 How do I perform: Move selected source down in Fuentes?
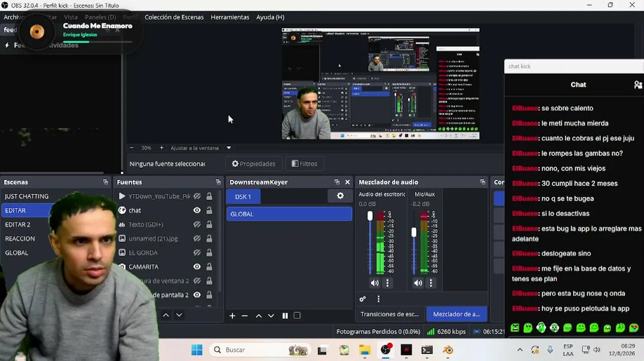click(x=179, y=315)
